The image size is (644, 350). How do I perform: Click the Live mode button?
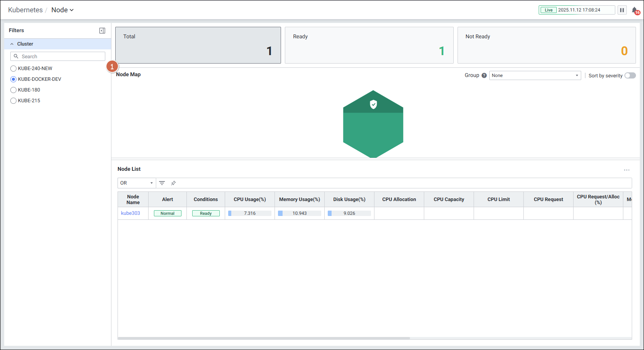point(548,10)
